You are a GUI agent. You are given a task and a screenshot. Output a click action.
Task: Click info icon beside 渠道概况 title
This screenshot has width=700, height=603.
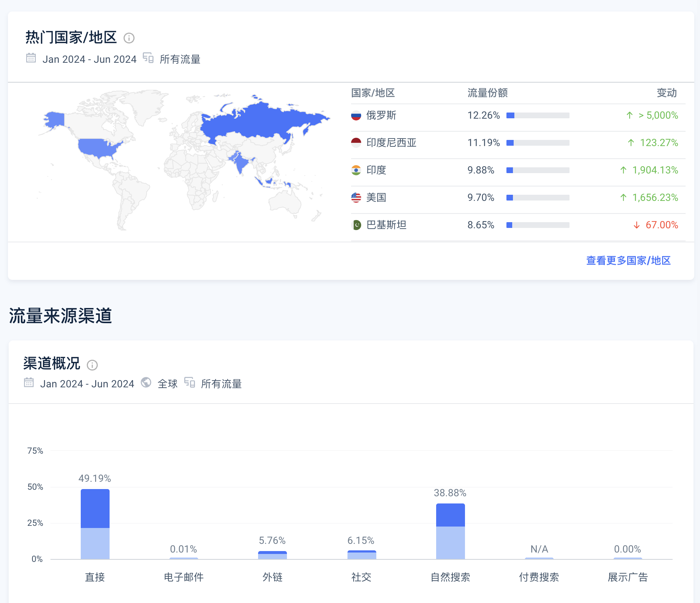pos(92,365)
